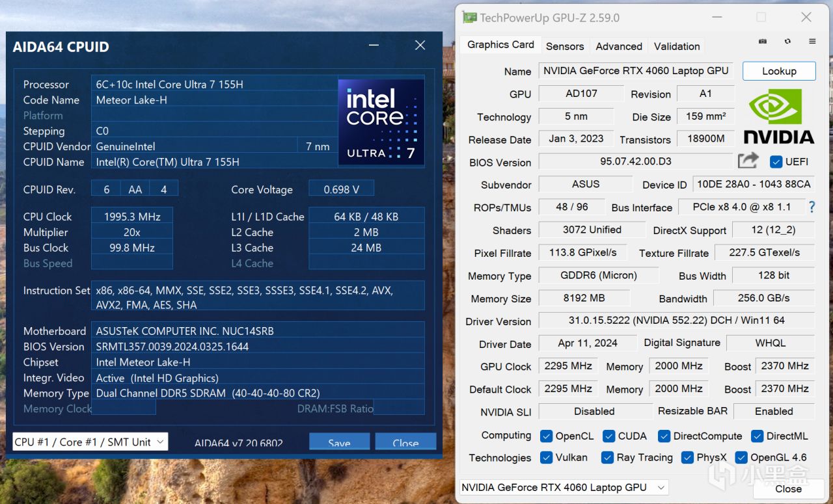833x504 pixels.
Task: Toggle the PhysX checkbox
Action: pos(687,458)
